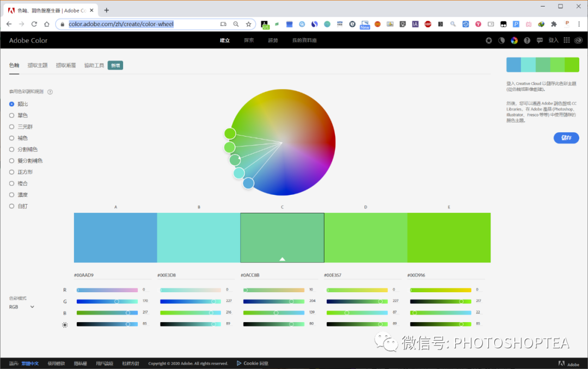The width and height of the screenshot is (588, 369).
Task: Switch to the 色輪 tab
Action: click(x=14, y=65)
